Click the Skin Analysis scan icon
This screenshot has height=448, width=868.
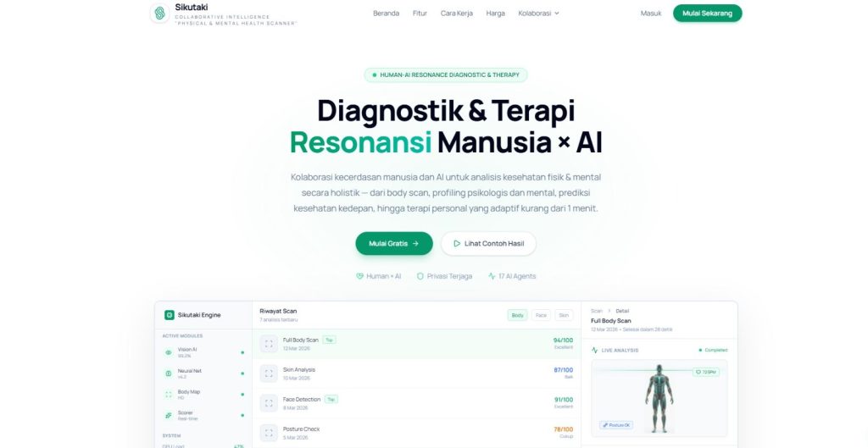pyautogui.click(x=269, y=373)
